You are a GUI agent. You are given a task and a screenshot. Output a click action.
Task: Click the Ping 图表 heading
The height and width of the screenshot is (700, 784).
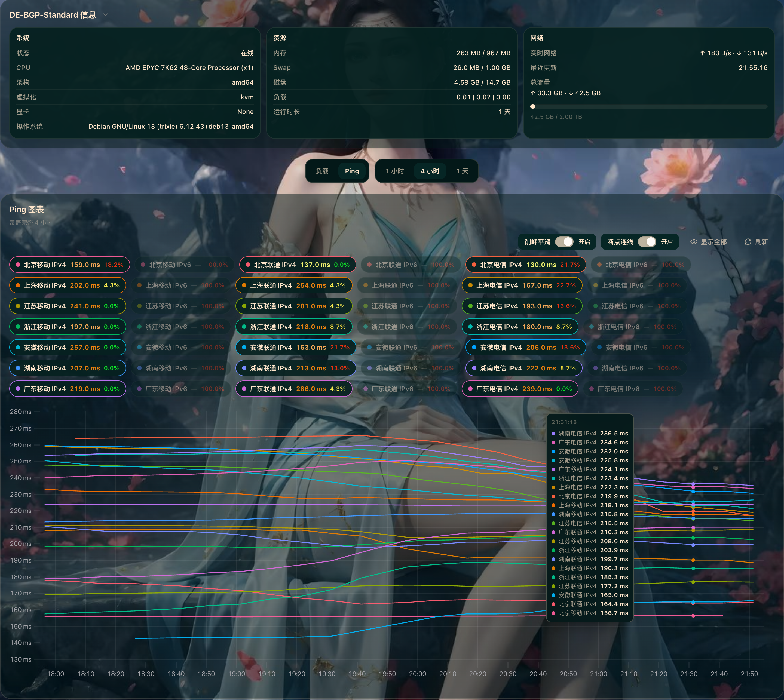(x=27, y=210)
